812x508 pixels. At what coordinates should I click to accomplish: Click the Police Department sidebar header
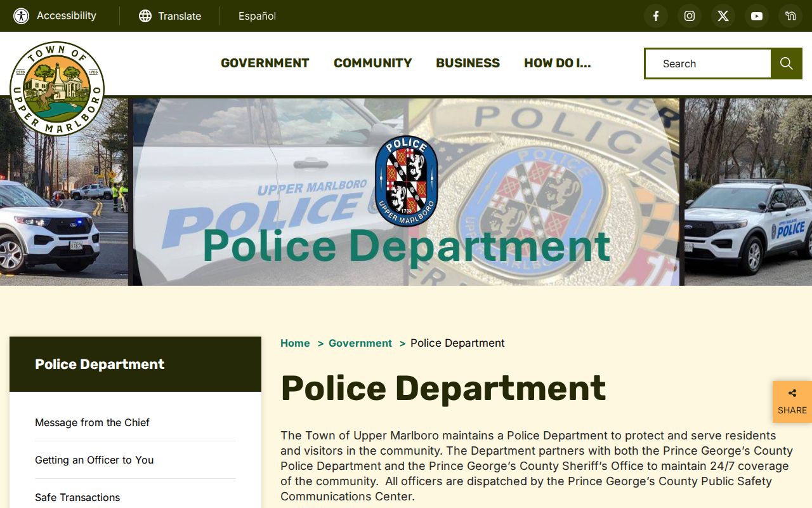pyautogui.click(x=135, y=364)
